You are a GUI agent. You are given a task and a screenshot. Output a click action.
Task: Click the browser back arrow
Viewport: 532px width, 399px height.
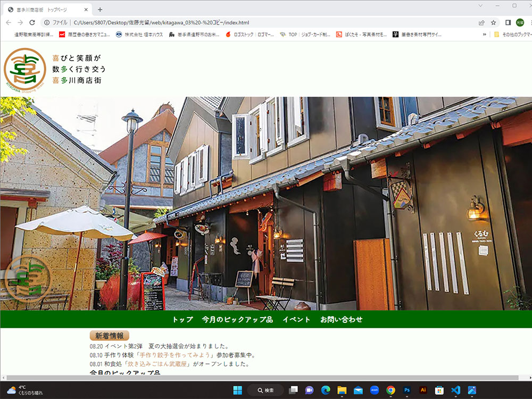coord(7,23)
